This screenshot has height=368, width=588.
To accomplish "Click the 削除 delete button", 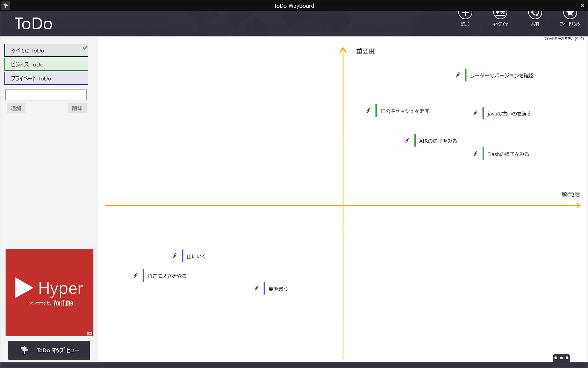I will [x=77, y=108].
